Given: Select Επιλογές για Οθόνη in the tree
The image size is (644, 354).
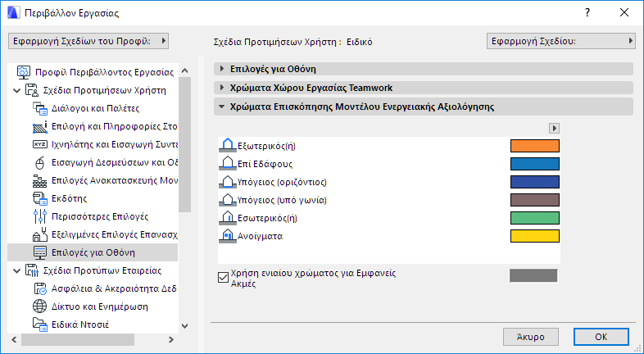Looking at the screenshot, I should pos(93,252).
